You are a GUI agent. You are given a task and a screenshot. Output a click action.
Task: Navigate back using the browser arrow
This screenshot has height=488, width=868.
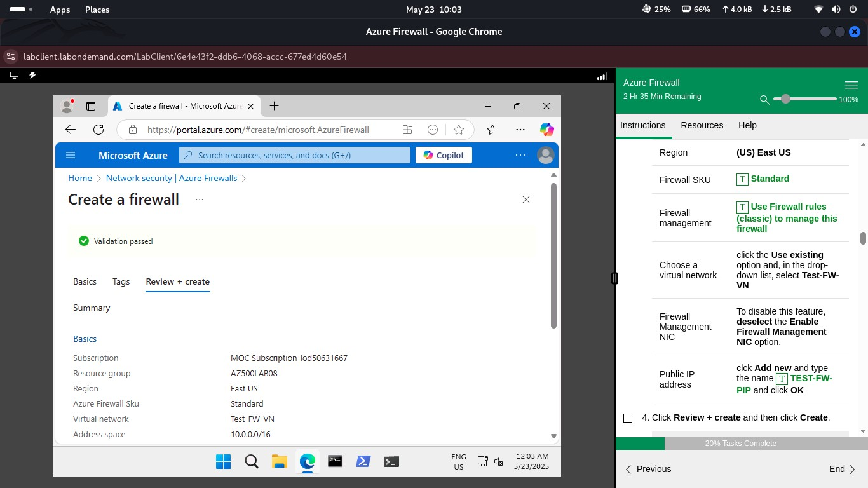tap(71, 129)
